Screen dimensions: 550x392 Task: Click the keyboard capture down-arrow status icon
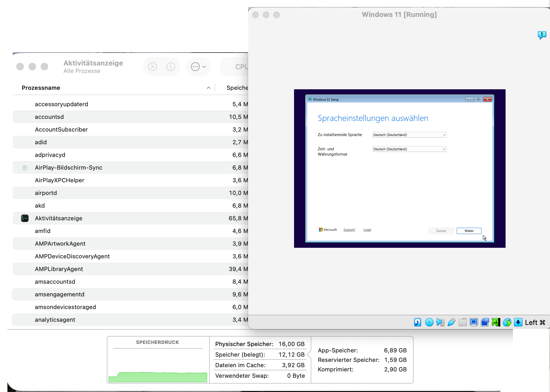[x=518, y=322]
